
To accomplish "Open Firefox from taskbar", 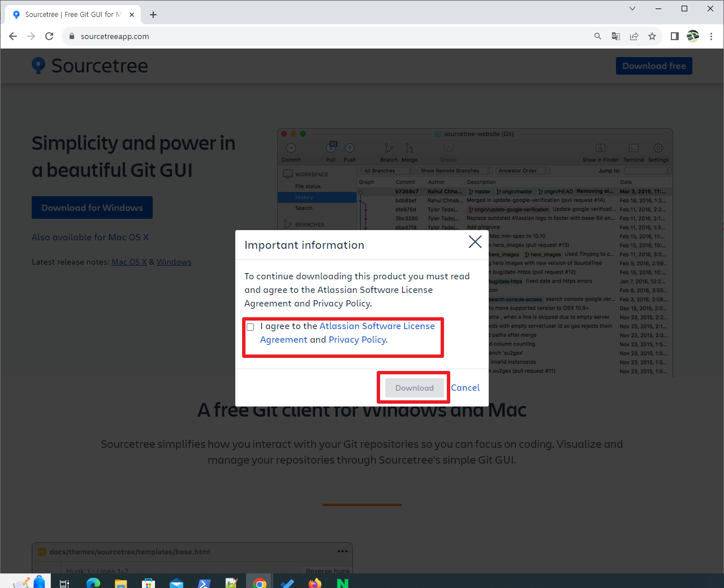I will tap(315, 583).
